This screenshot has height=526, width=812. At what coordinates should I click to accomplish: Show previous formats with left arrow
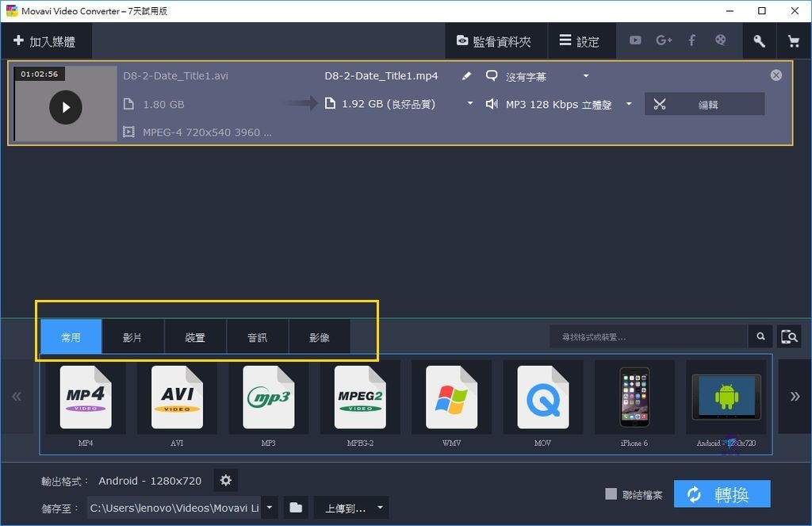coord(17,397)
